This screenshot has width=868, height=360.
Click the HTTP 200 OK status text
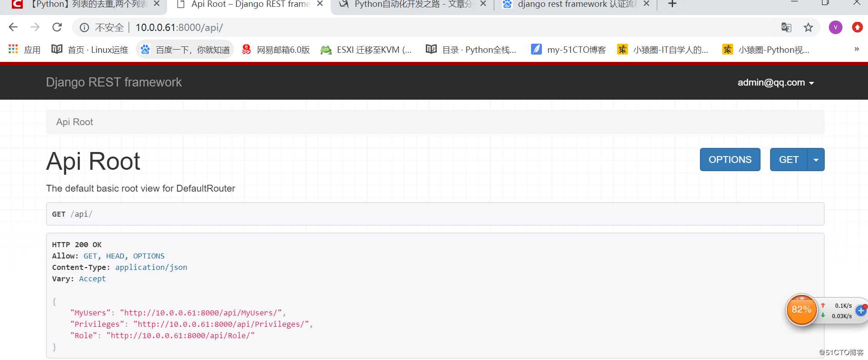(x=77, y=245)
